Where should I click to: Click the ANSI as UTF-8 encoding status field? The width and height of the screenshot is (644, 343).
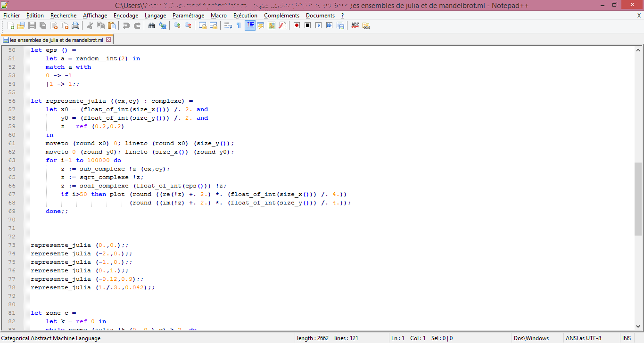[591, 338]
